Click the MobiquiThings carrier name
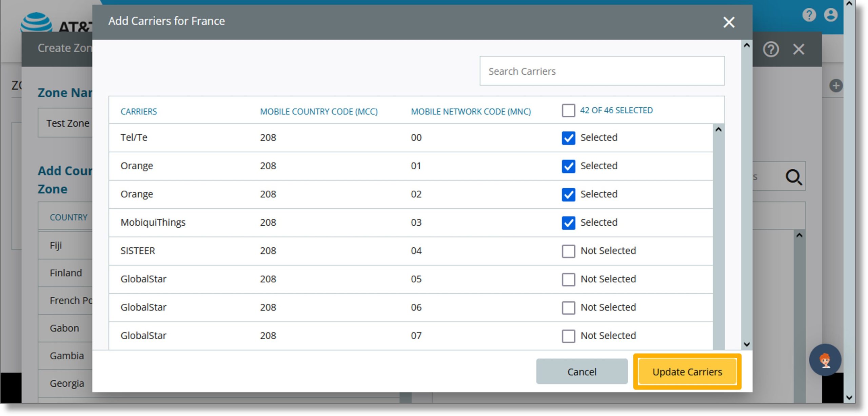Screen dimensions: 868x416 coord(153,223)
